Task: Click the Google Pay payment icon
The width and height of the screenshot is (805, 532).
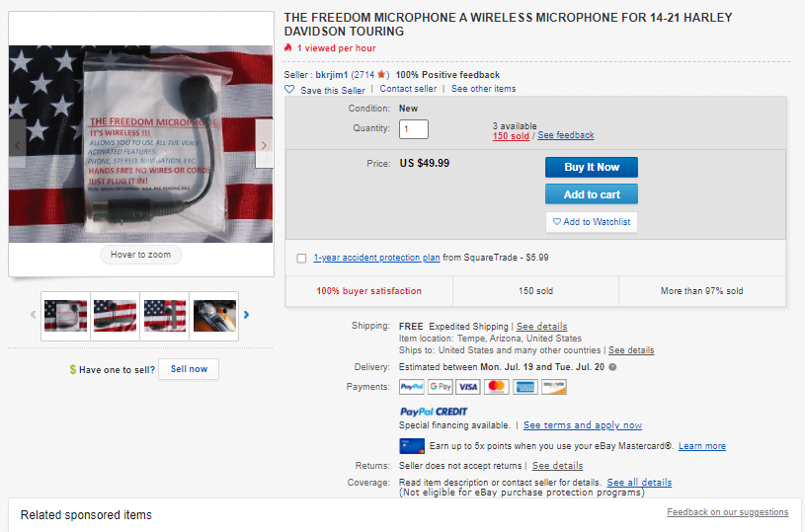Action: coord(441,387)
